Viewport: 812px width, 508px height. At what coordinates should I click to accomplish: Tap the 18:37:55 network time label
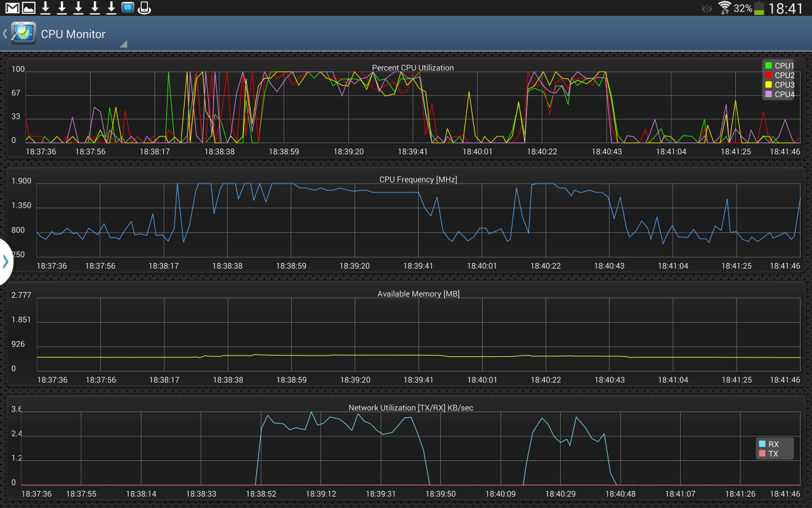pyautogui.click(x=82, y=493)
